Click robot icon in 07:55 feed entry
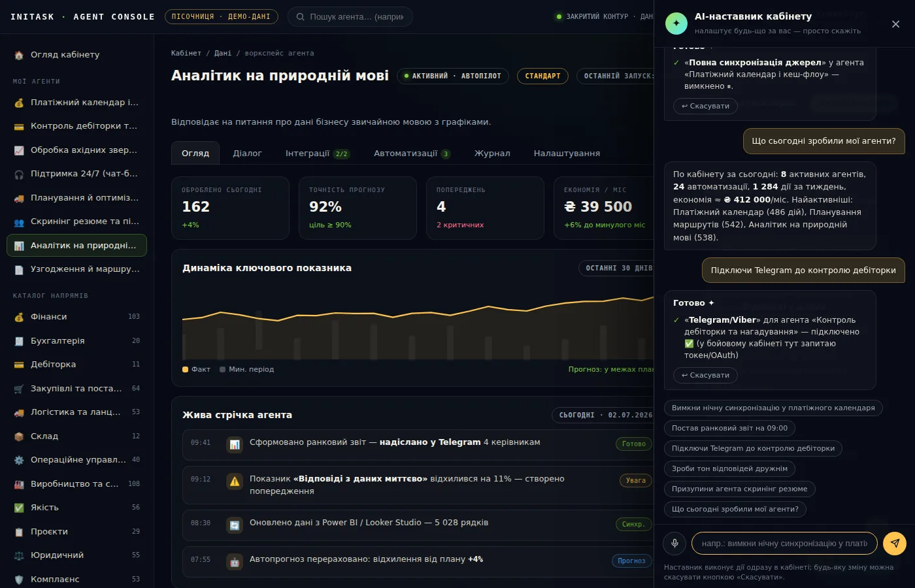This screenshot has height=588, width=915. (x=235, y=562)
